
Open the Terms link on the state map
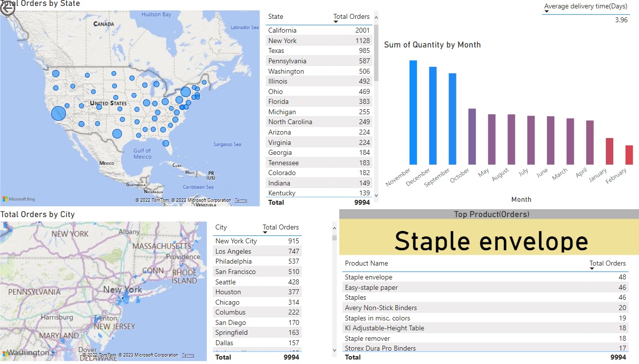point(240,200)
